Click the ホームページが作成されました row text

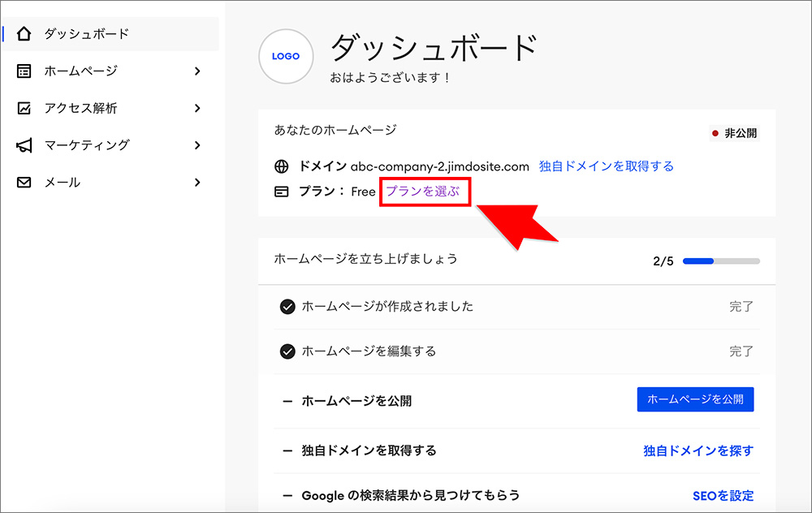[388, 307]
